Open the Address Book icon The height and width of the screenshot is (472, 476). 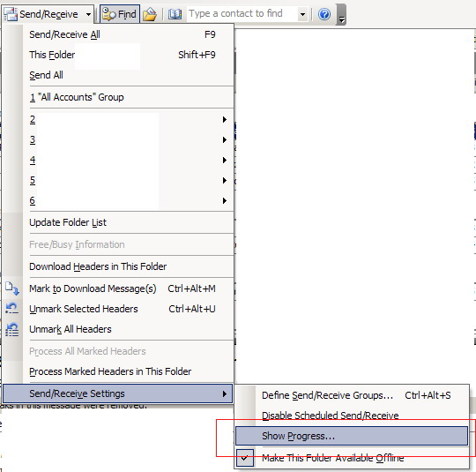click(x=175, y=14)
